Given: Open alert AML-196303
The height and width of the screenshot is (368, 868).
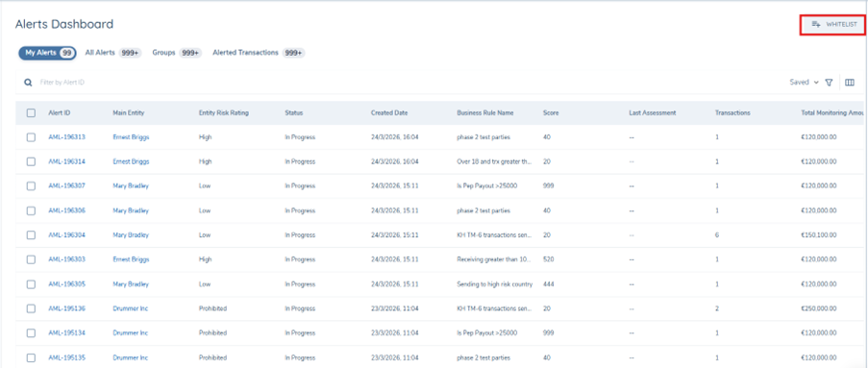Looking at the screenshot, I should pos(67,259).
